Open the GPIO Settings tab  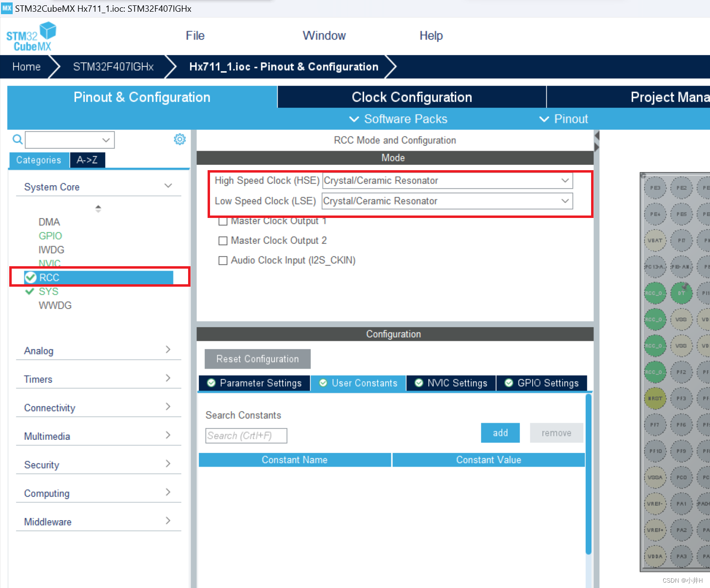[x=542, y=383]
